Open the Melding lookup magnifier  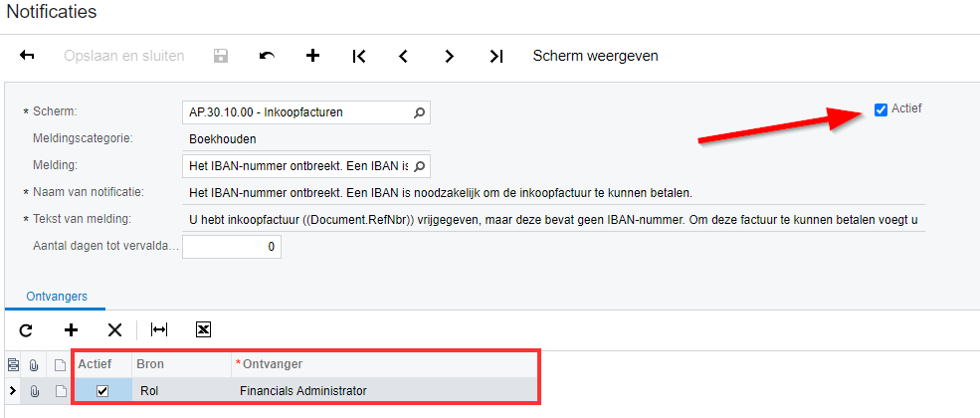tap(420, 165)
